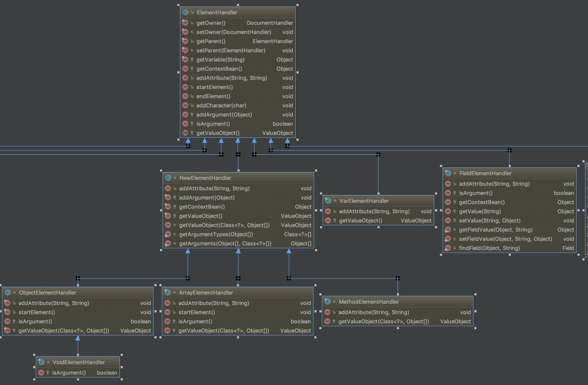Select the FieldElementHandler class title

click(x=485, y=174)
